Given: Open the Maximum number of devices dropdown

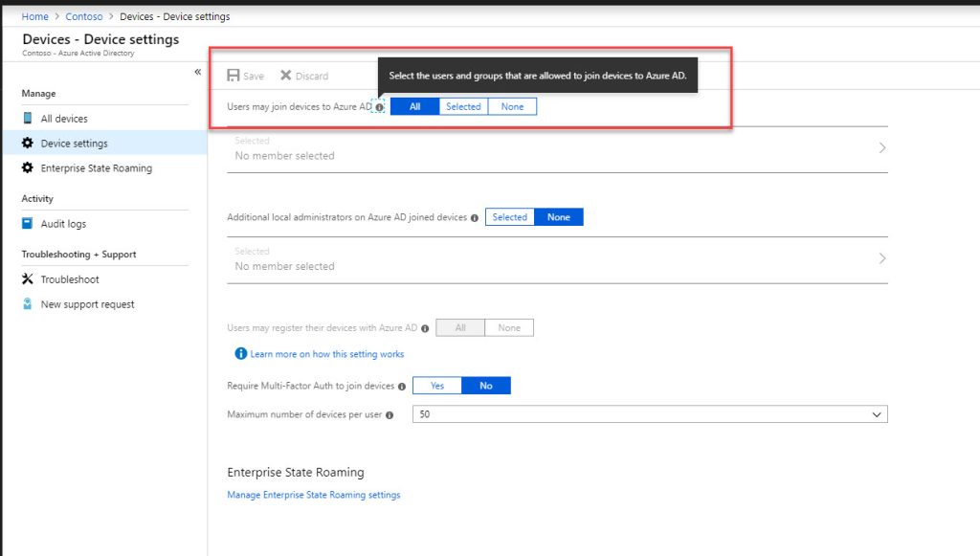Looking at the screenshot, I should [x=876, y=413].
